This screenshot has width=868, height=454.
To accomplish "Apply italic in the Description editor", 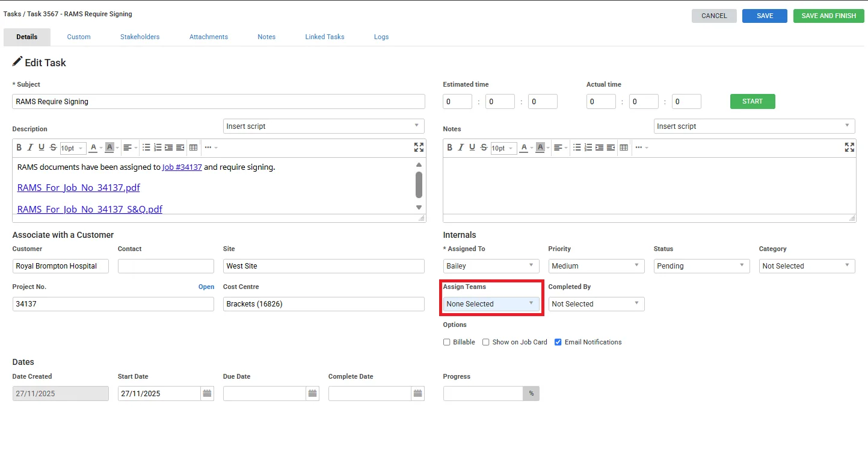I will coord(30,148).
